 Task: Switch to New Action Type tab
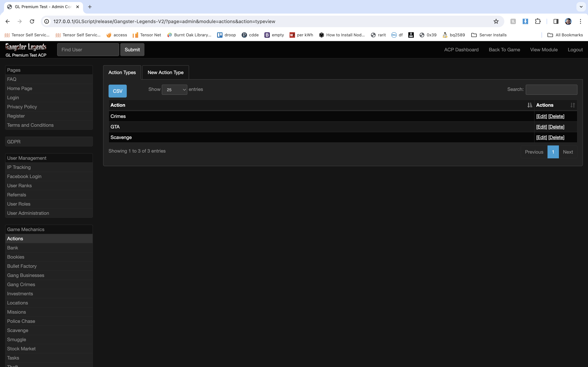point(166,72)
